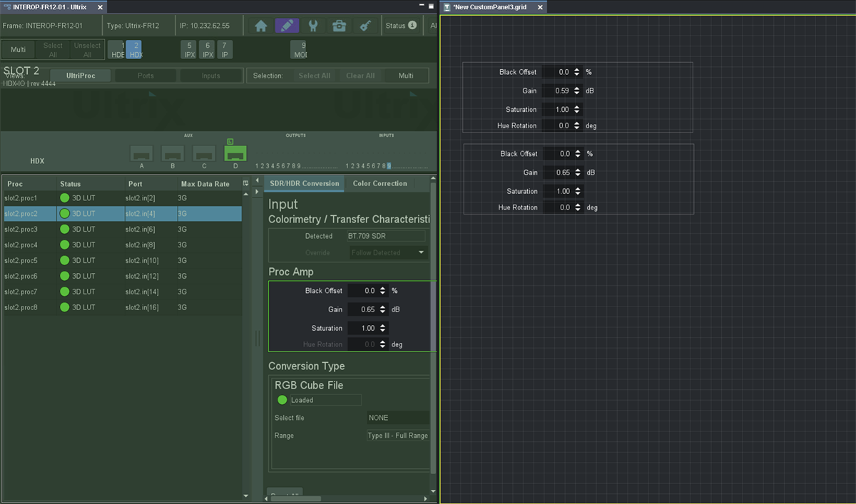Toggle the Multi button beside Select All
The image size is (856, 504).
pyautogui.click(x=19, y=50)
